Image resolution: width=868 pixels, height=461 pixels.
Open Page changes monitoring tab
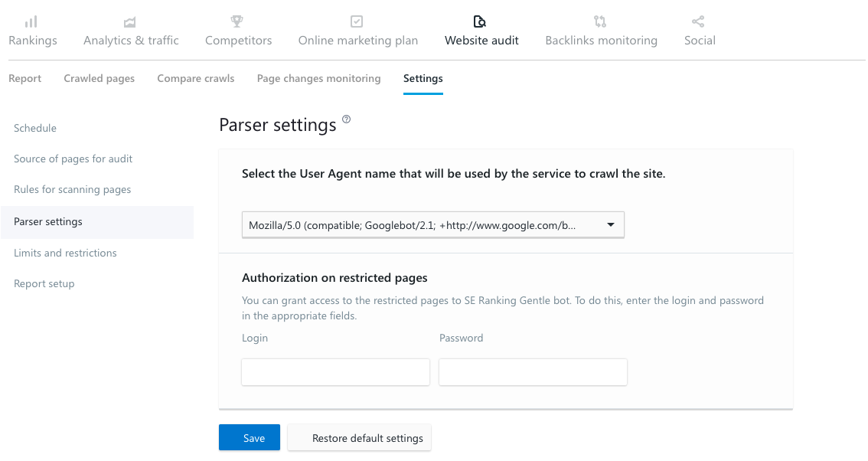click(319, 79)
